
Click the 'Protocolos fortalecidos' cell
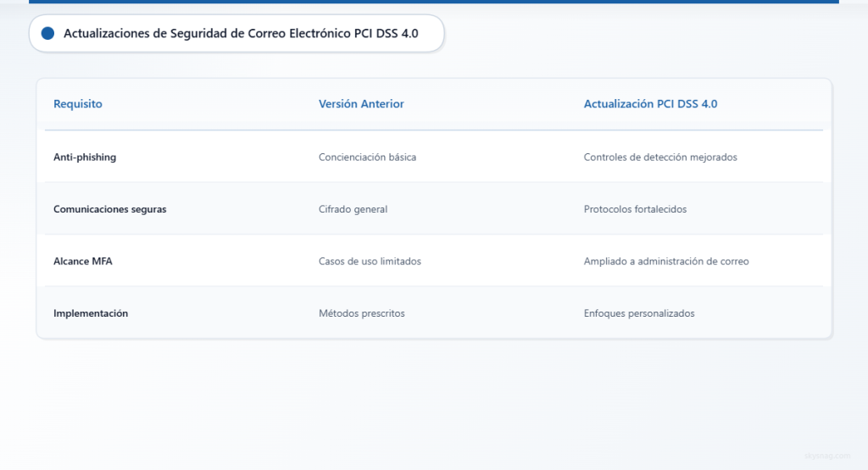[635, 209]
